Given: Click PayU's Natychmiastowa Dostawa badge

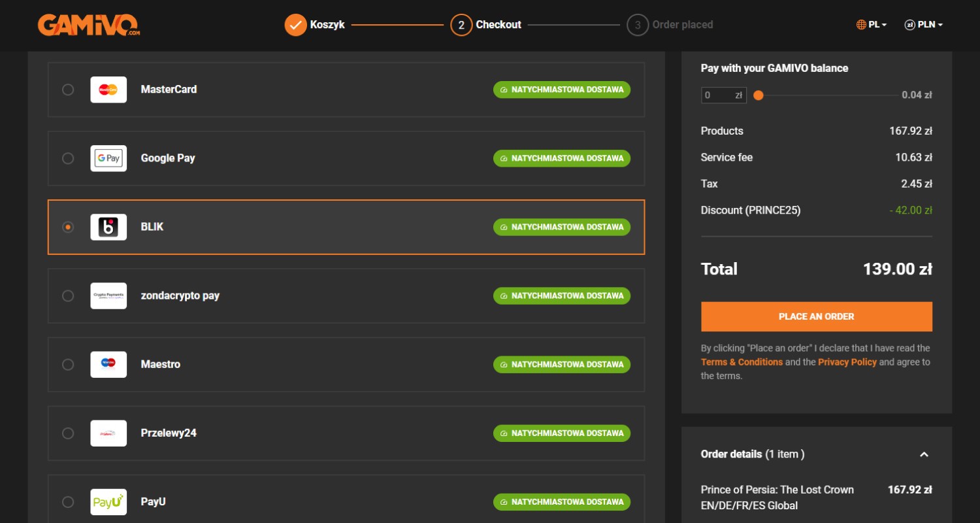Looking at the screenshot, I should click(562, 501).
